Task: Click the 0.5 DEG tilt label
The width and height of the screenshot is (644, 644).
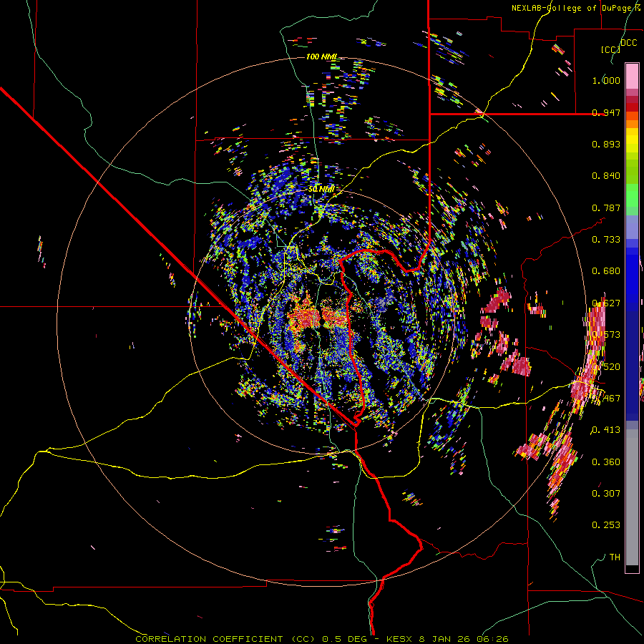Action: click(346, 639)
